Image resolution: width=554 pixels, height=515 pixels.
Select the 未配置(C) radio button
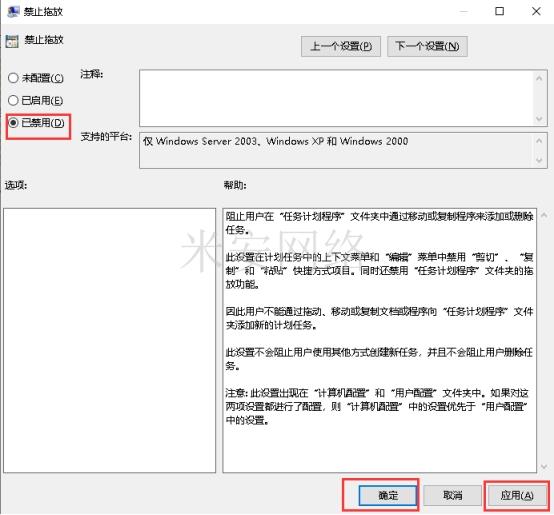coord(13,78)
